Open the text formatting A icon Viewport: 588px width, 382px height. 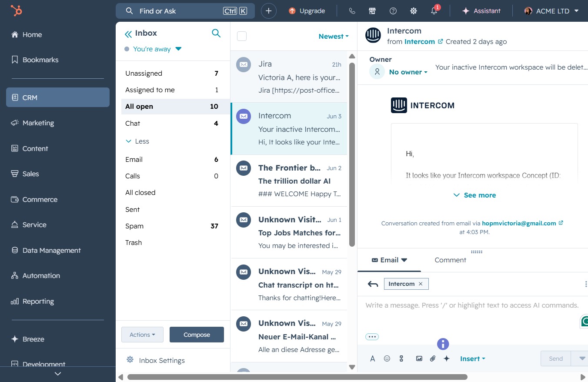373,359
